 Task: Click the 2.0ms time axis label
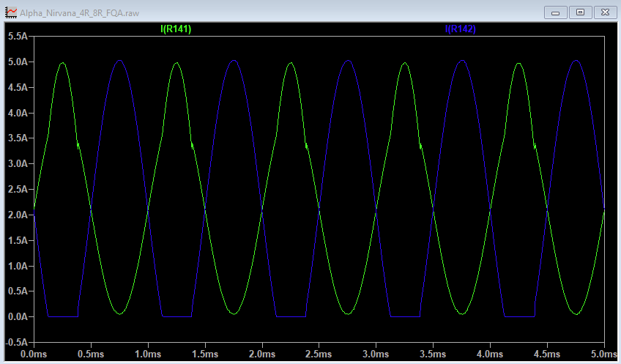(x=261, y=354)
